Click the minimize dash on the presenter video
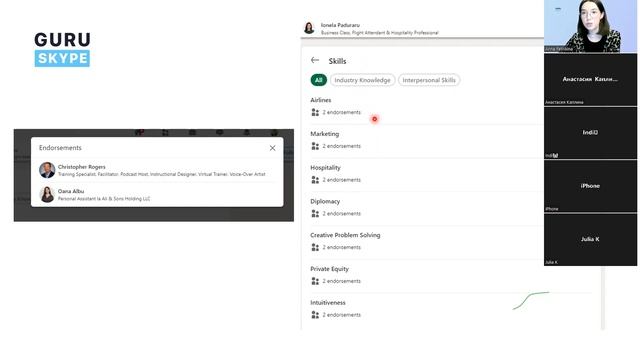Viewport: 640px width, 360px height. [558, 9]
